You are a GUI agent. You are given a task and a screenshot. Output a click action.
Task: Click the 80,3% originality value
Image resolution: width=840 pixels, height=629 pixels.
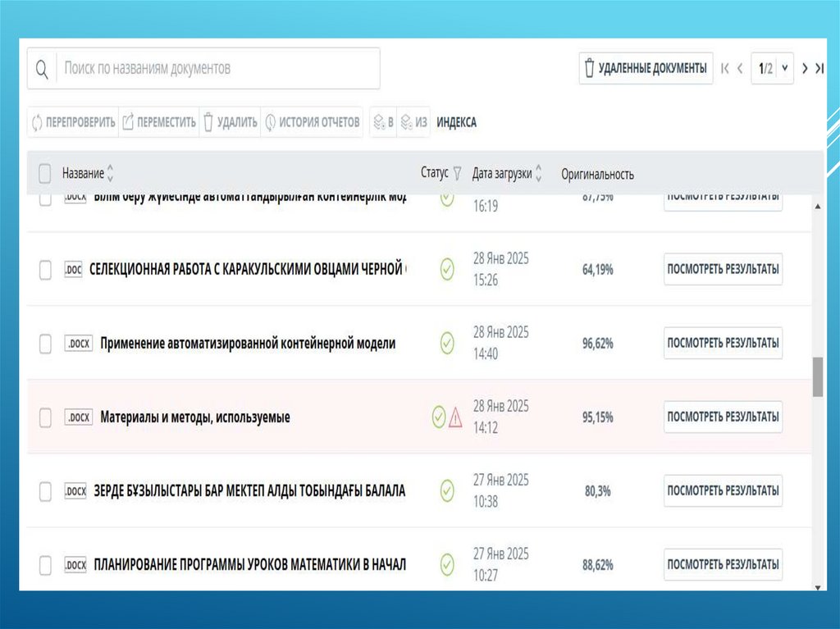pos(598,491)
